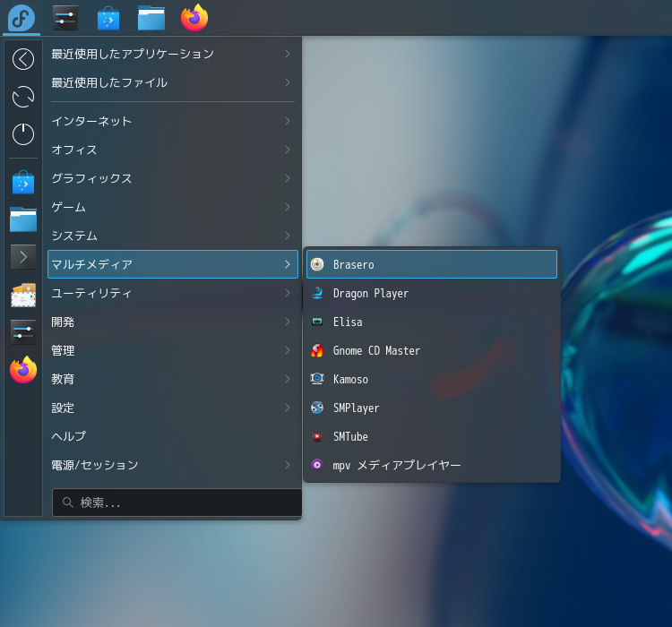Launch Elisa from the submenu
Image resolution: width=672 pixels, height=627 pixels.
coord(432,322)
